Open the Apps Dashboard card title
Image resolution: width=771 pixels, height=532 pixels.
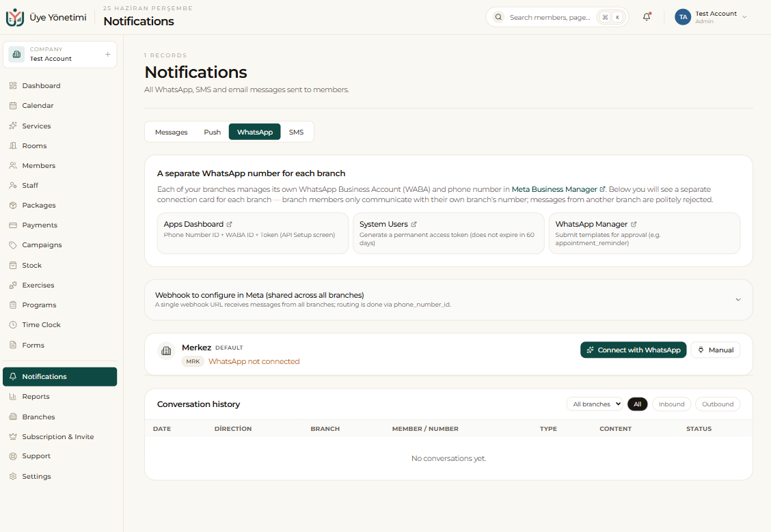coord(193,224)
